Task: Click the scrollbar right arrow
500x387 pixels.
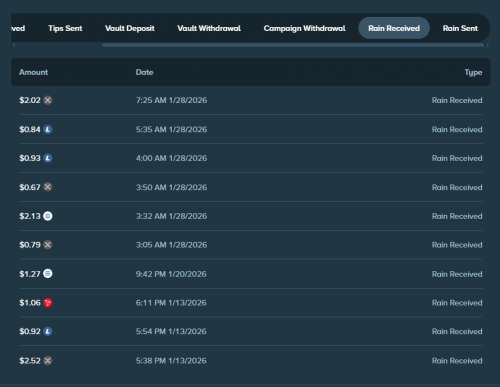Action: pos(488,45)
